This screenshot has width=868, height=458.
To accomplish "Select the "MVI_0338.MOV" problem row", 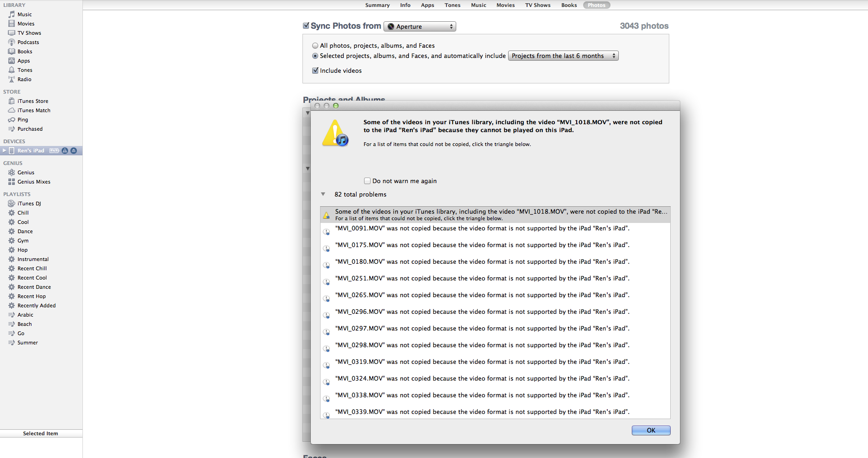I will pos(495,398).
